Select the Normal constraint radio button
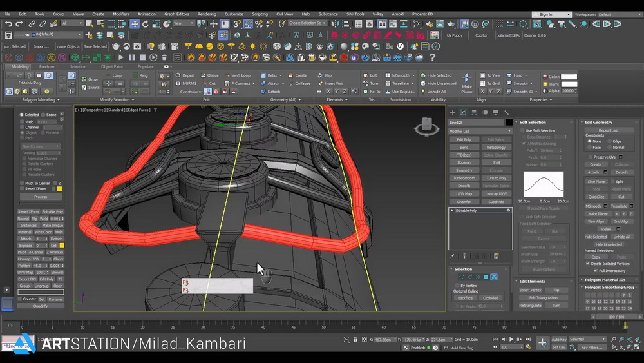 [609, 147]
